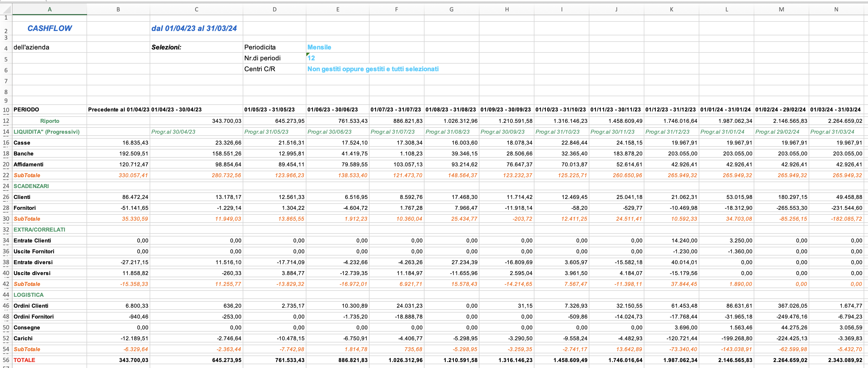
Task: Click the Riporto label cell
Action: (50, 121)
